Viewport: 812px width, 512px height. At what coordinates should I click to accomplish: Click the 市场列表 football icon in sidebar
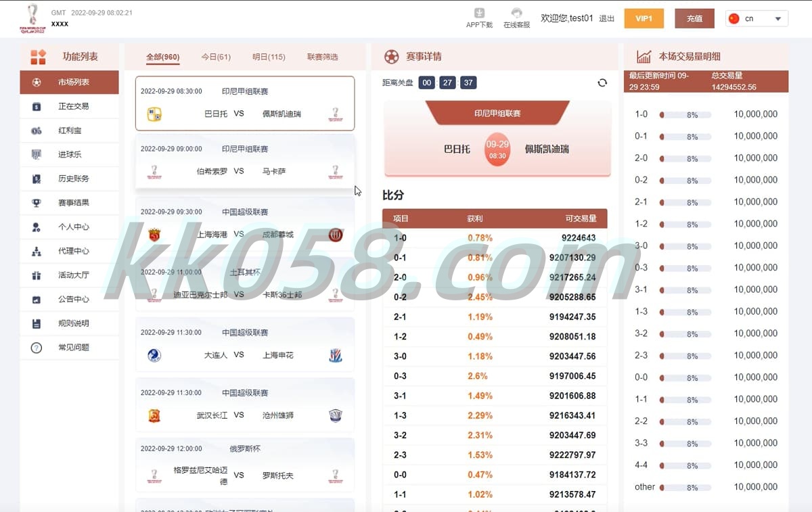point(37,83)
